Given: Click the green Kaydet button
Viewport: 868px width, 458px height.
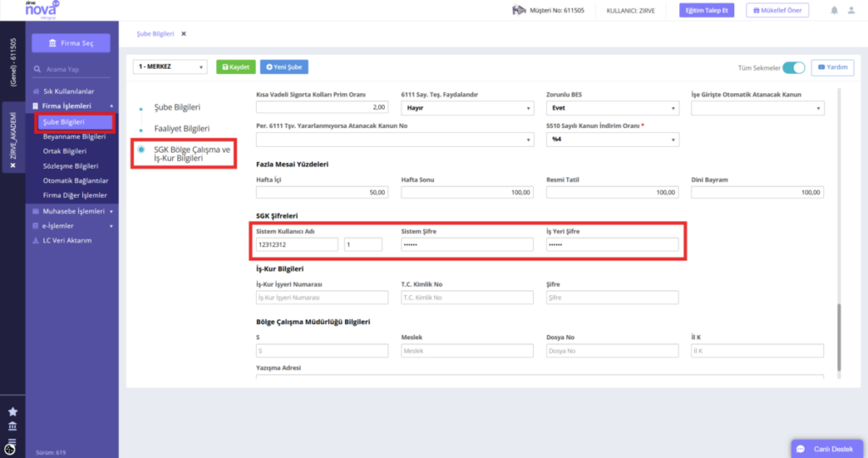Looking at the screenshot, I should [x=236, y=67].
